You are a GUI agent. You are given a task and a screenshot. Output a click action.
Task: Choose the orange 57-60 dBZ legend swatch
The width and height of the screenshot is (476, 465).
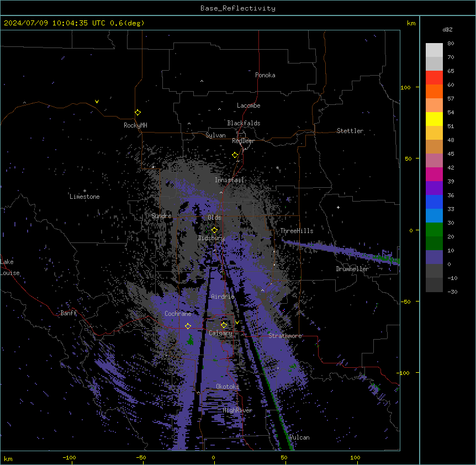coord(434,91)
